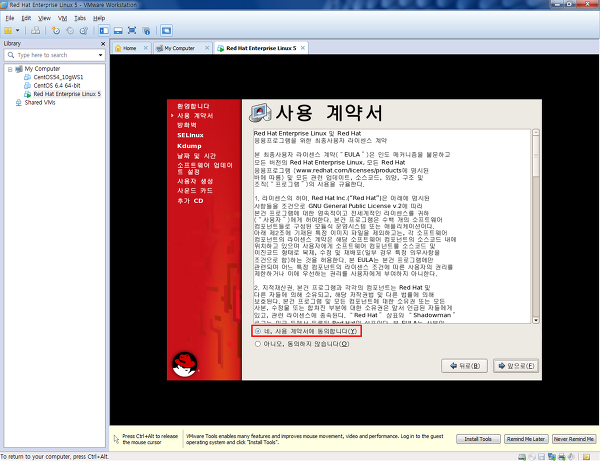The height and width of the screenshot is (461, 600).
Task: Click Install Tools button
Action: pos(478,439)
